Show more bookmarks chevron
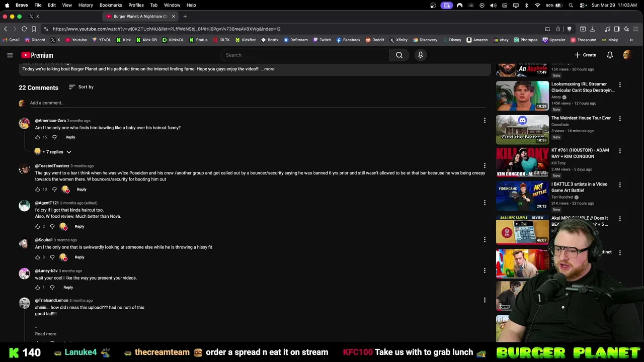Screen dimensions: 644x362 (x=631, y=40)
